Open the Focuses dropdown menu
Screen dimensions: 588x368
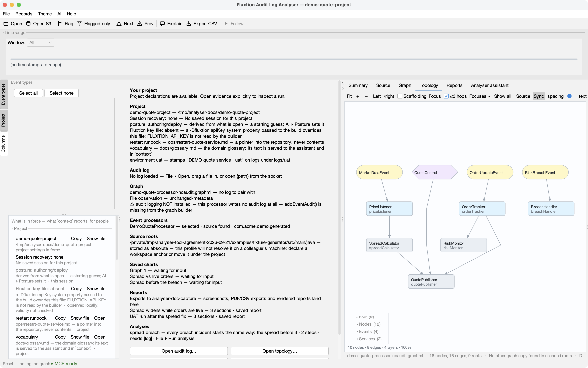click(480, 96)
